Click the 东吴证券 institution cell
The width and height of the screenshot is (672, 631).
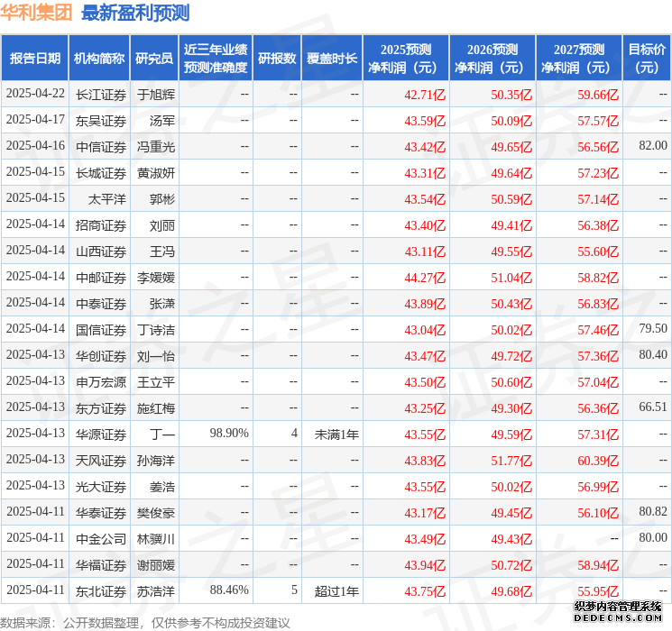click(101, 121)
